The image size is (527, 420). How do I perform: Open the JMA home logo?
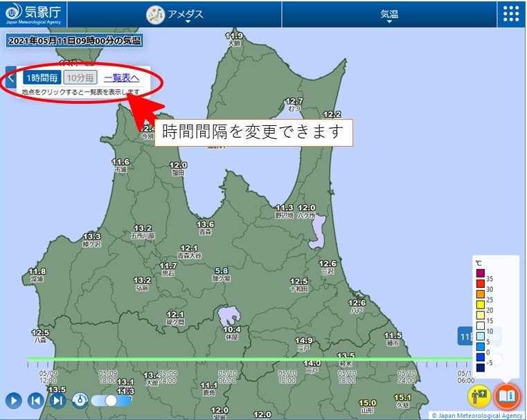coord(33,14)
